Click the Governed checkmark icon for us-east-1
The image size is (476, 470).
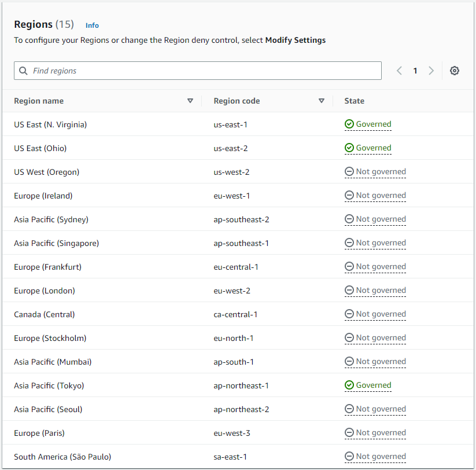tap(349, 124)
